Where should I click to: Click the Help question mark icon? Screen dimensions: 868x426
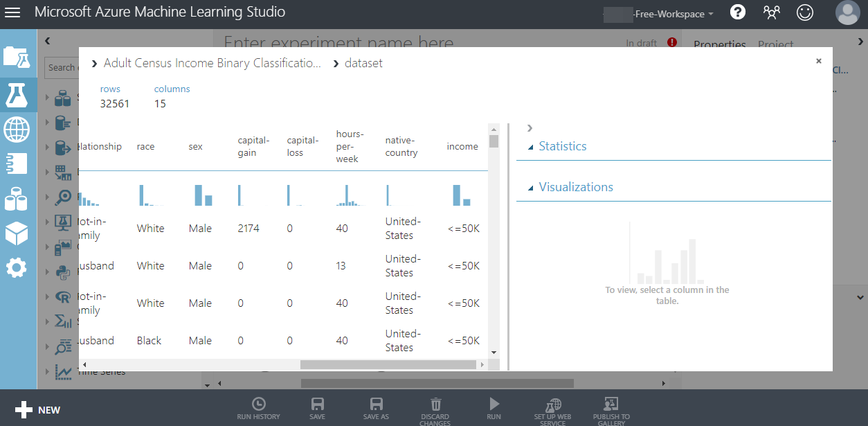coord(738,12)
